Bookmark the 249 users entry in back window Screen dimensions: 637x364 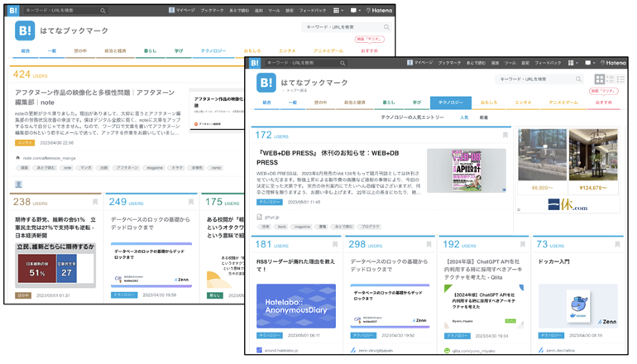[190, 202]
